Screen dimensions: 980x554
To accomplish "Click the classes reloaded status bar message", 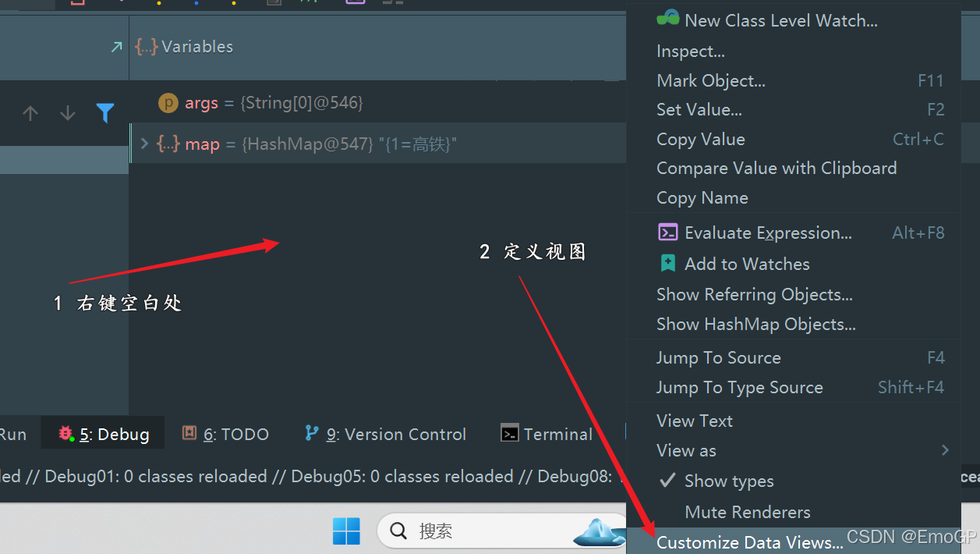I will click(x=312, y=477).
